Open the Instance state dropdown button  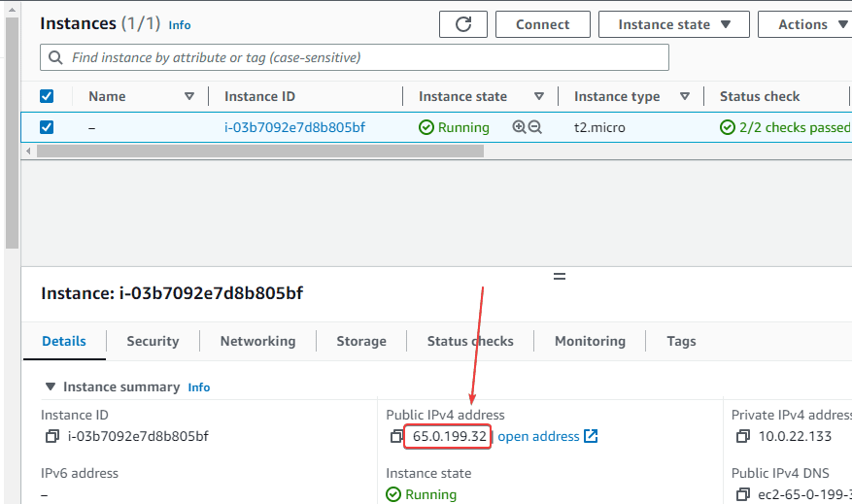click(x=674, y=24)
